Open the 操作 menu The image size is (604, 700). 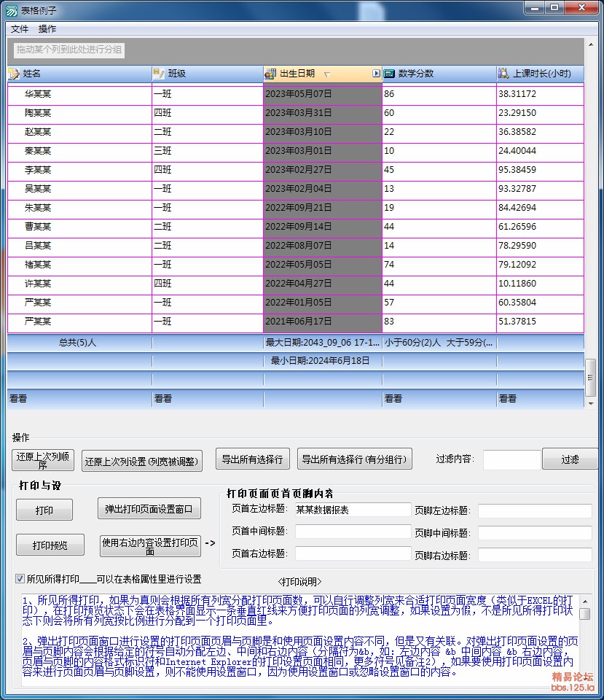(x=47, y=29)
